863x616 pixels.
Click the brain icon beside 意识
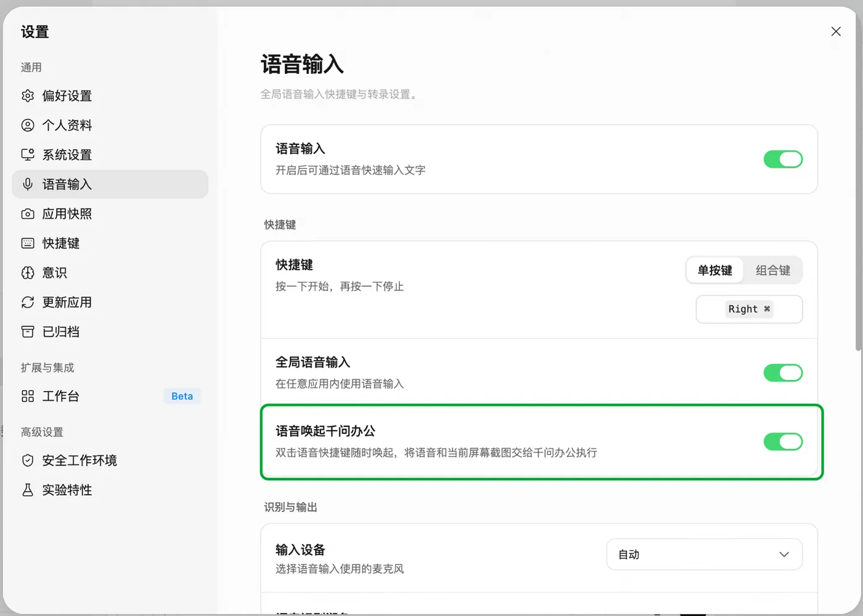(28, 273)
